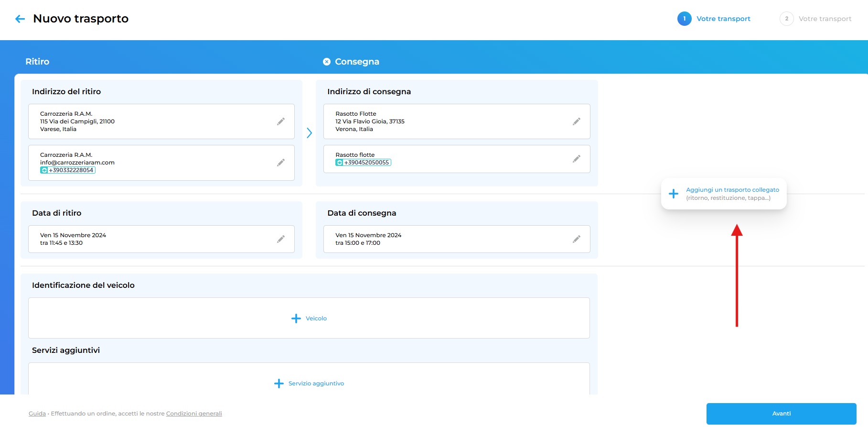Open delivery time card tra 15:00 e 17:00
This screenshot has width=868, height=427.
457,239
